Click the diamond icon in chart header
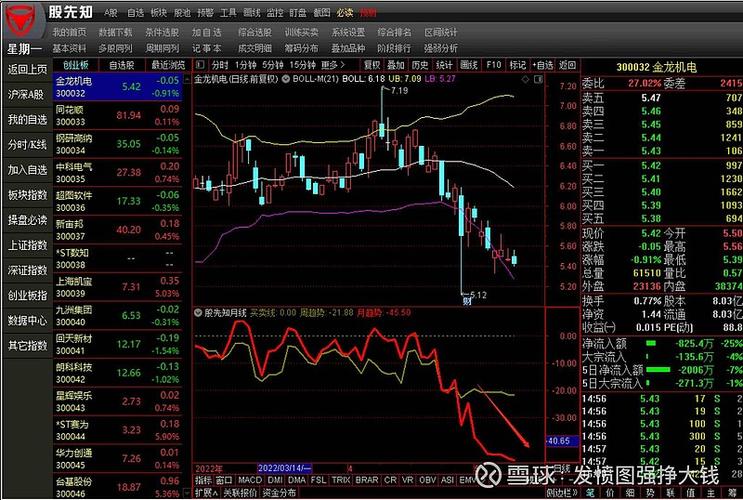This screenshot has height=500, width=743. pyautogui.click(x=525, y=80)
